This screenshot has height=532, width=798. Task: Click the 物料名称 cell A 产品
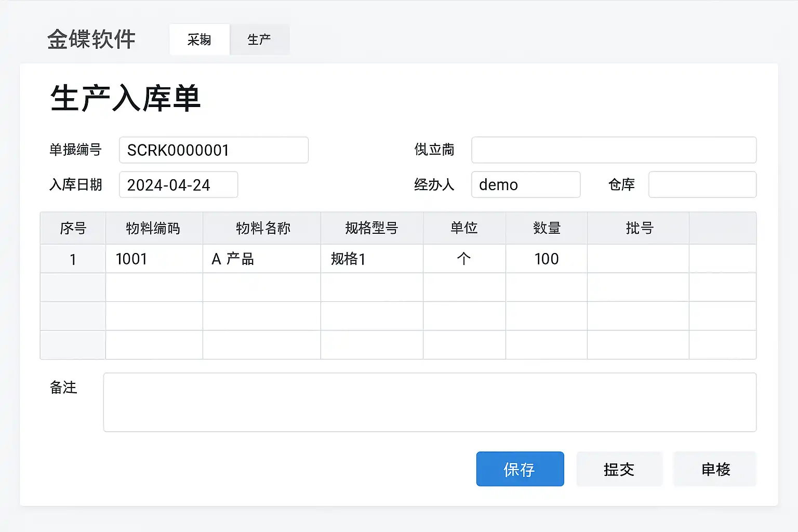click(x=261, y=259)
